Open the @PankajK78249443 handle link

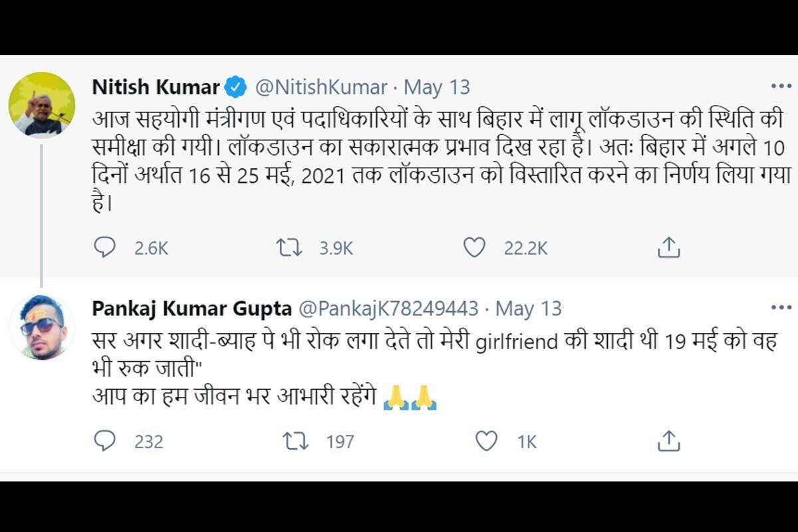[x=388, y=309]
